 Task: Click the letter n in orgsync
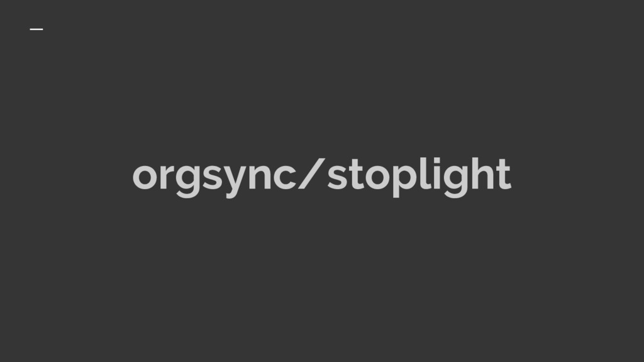tap(259, 176)
